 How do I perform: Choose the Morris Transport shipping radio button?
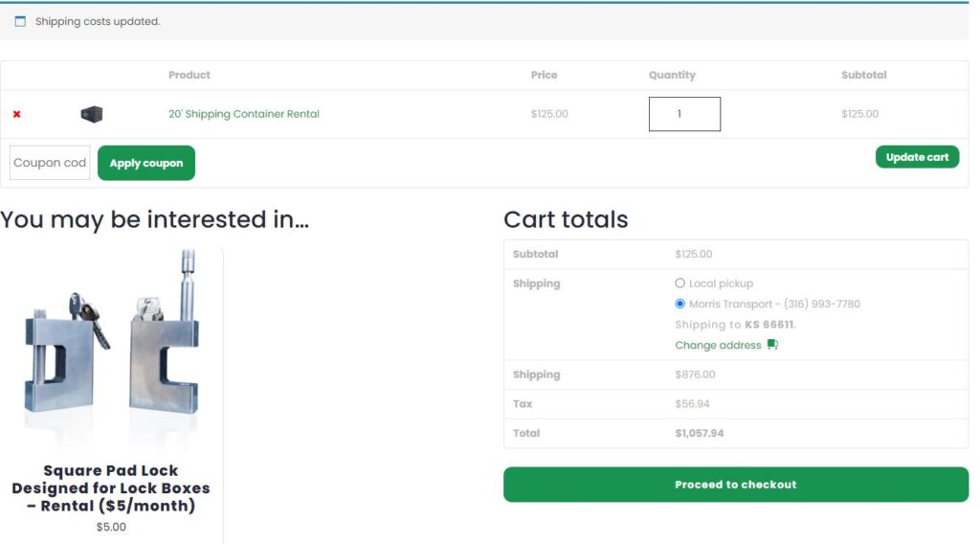[680, 304]
